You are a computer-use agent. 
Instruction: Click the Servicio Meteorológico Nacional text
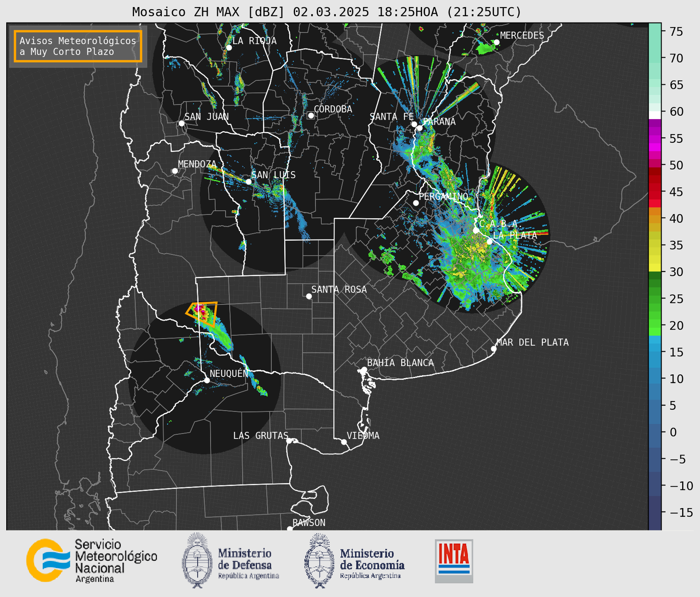tap(116, 560)
